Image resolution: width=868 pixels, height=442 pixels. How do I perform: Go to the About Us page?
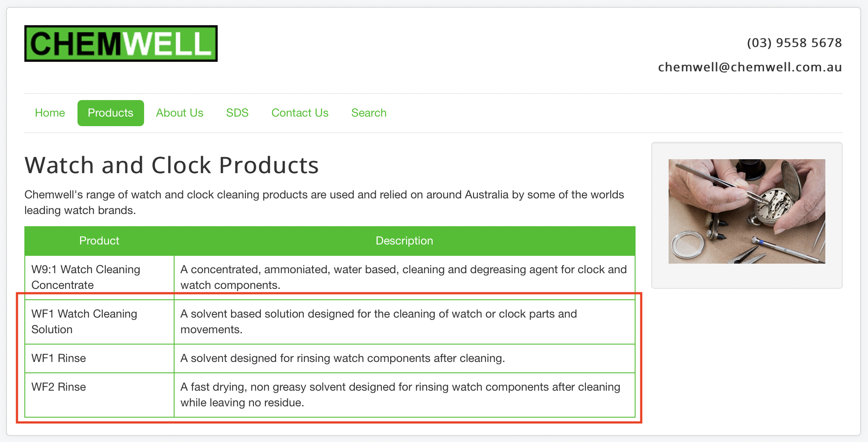click(x=179, y=113)
